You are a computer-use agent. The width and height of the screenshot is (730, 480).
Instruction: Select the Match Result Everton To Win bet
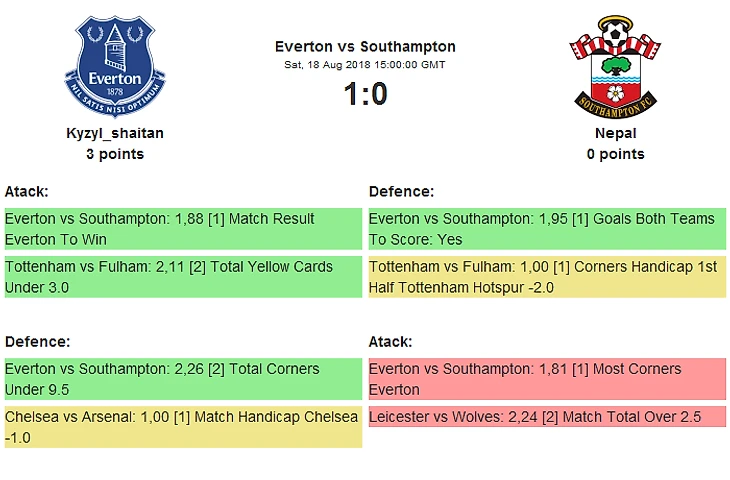(182, 229)
